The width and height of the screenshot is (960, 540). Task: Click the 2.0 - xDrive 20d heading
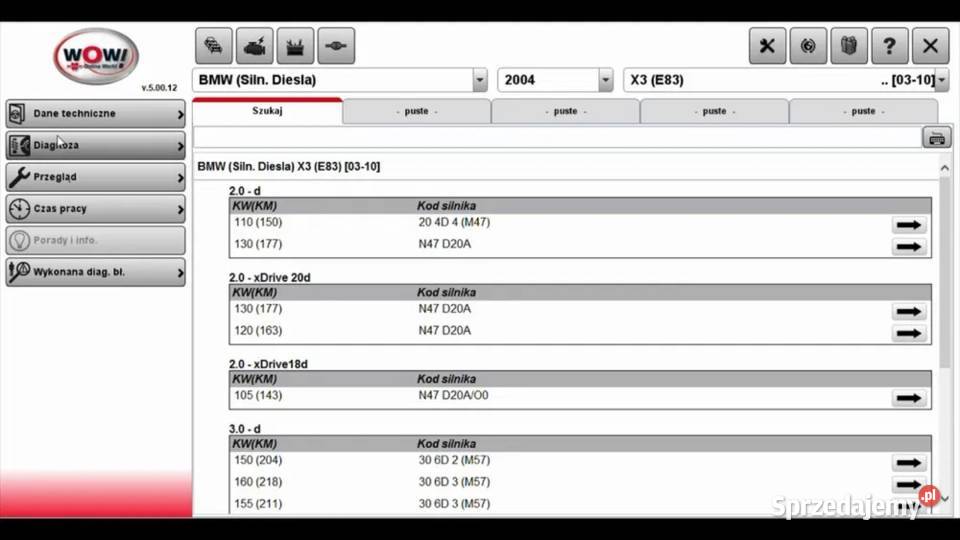point(270,277)
